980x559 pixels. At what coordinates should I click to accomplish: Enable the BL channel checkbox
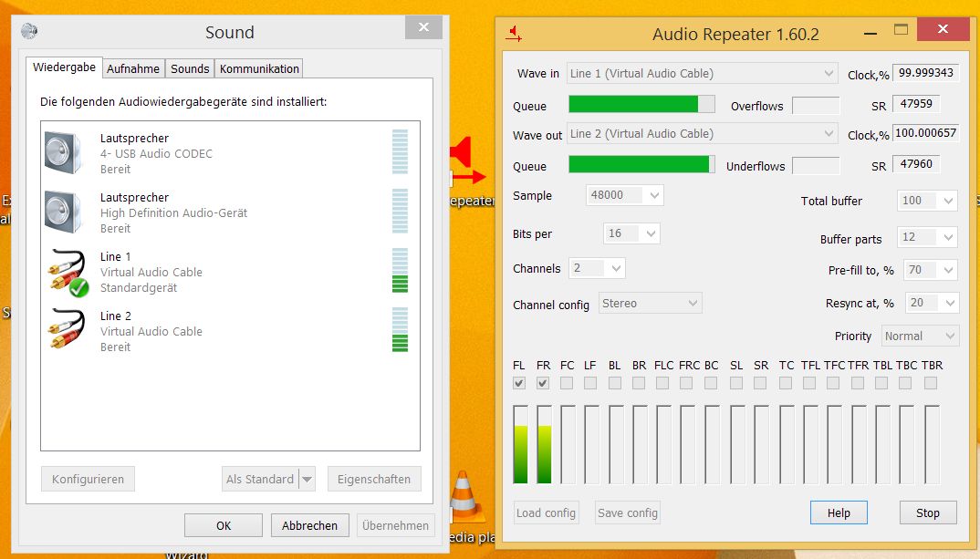pos(615,383)
